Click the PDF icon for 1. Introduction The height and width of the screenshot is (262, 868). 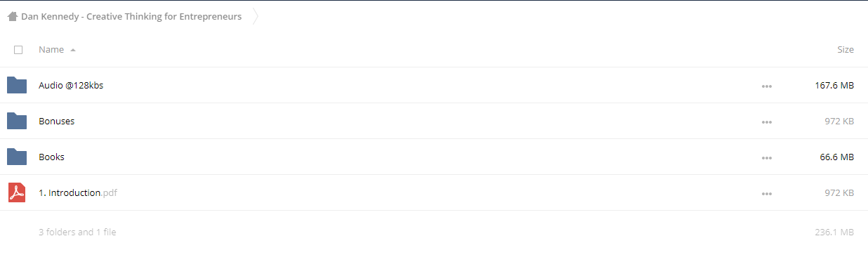tap(17, 192)
